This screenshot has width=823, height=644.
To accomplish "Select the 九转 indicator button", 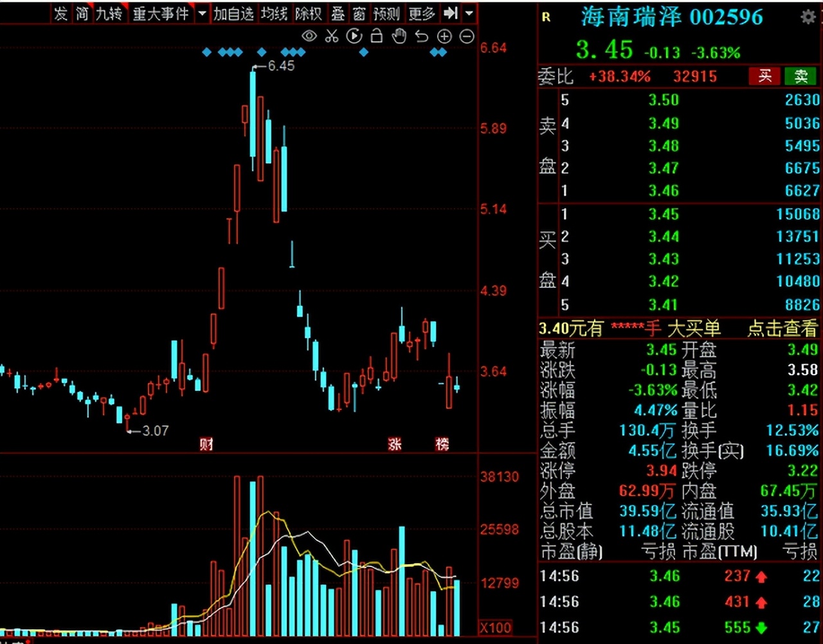I will [x=109, y=13].
